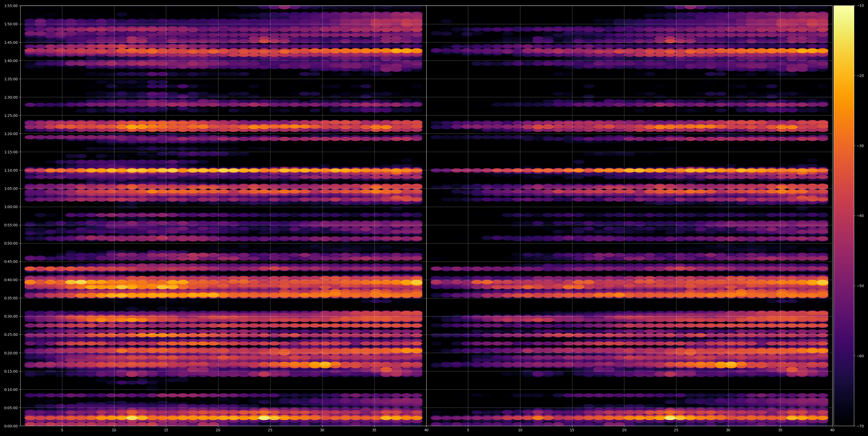Image resolution: width=868 pixels, height=436 pixels.
Task: Choose the 0:35:00 time tick label
Action: click(x=11, y=298)
